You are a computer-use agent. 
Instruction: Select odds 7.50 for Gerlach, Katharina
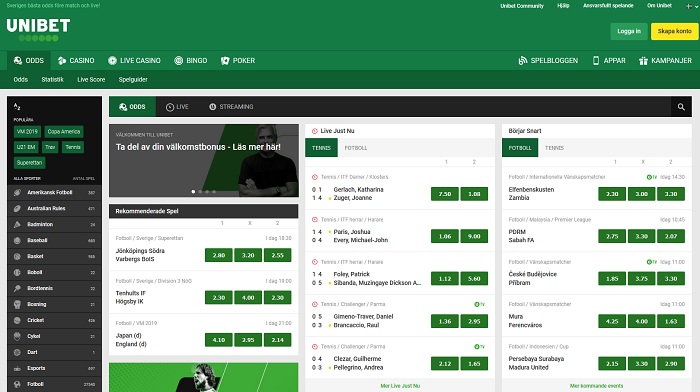click(445, 194)
